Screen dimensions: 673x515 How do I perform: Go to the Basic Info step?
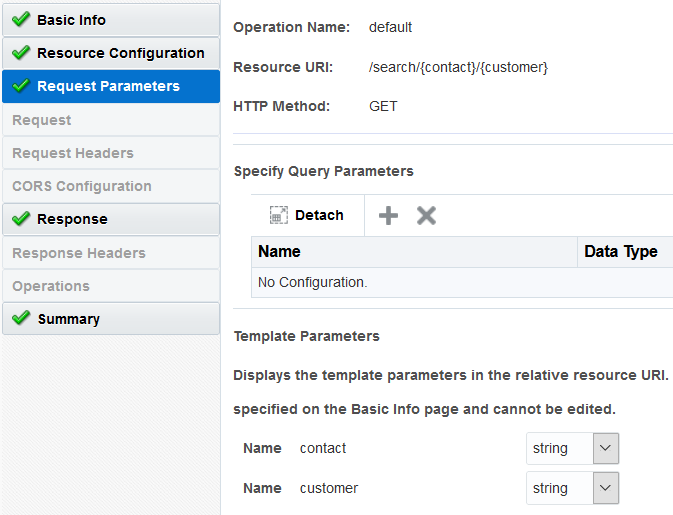[x=71, y=20]
